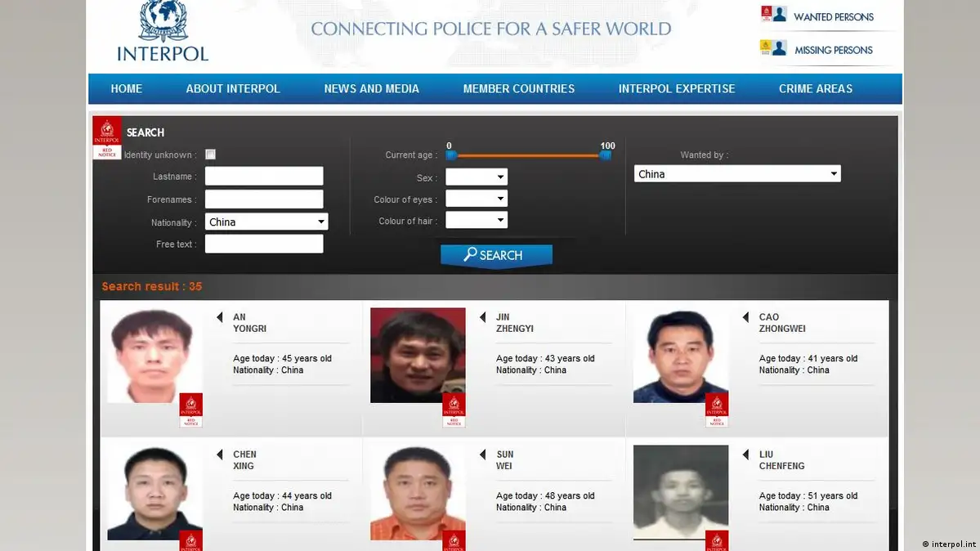
Task: Open the MEMBER COUNTRIES menu
Action: coord(518,89)
